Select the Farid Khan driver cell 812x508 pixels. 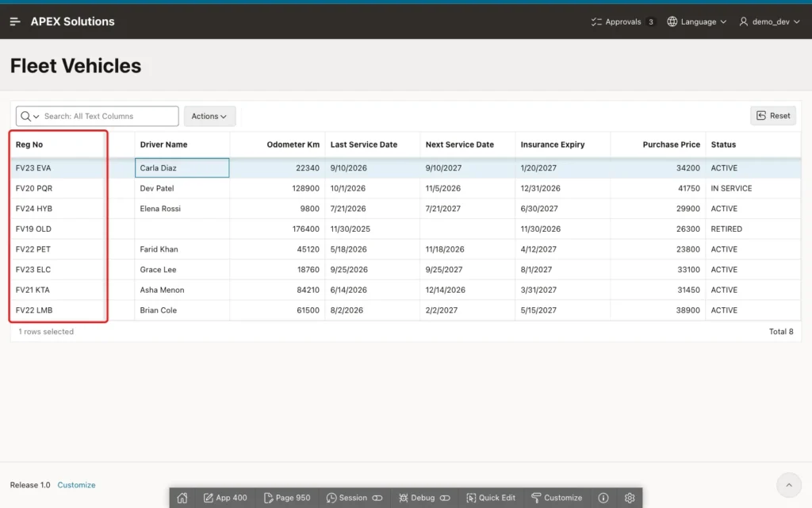click(182, 248)
